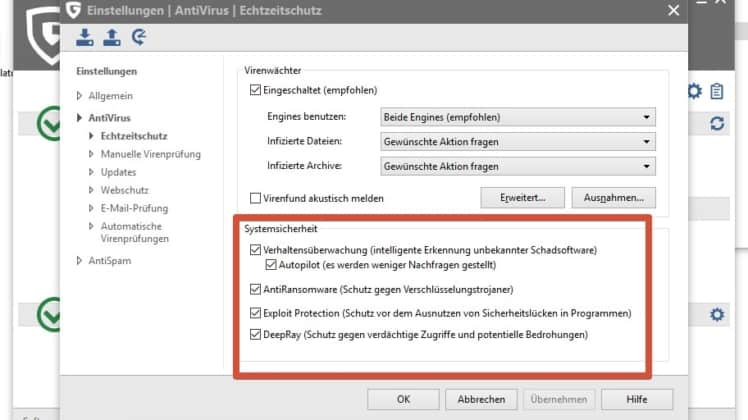
Task: Select AntiVirus settings category
Action: pos(110,117)
